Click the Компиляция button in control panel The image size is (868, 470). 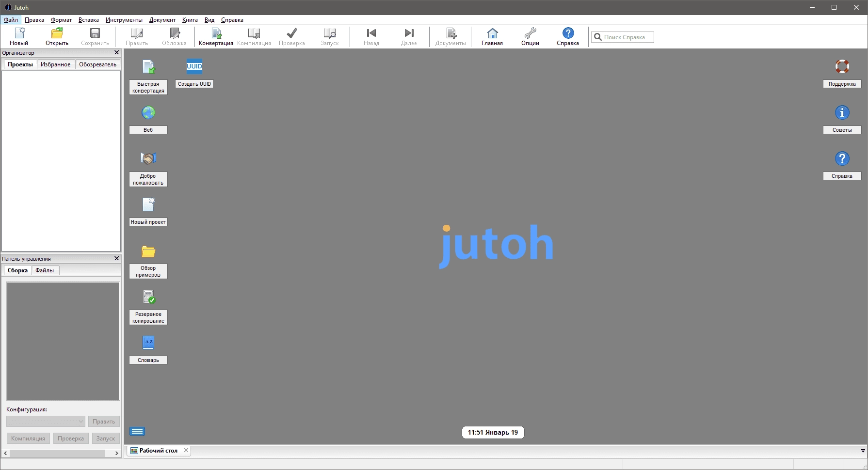coord(28,439)
